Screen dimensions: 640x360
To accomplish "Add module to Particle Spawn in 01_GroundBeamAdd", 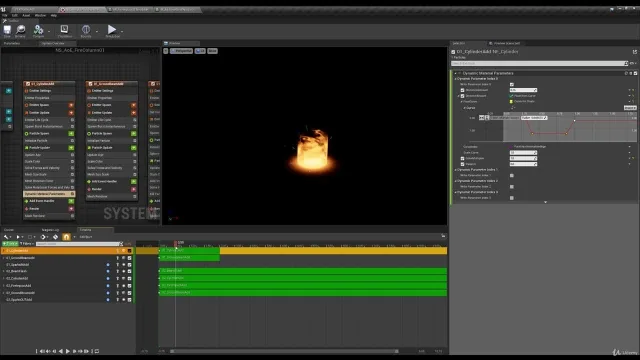I will pos(133,133).
